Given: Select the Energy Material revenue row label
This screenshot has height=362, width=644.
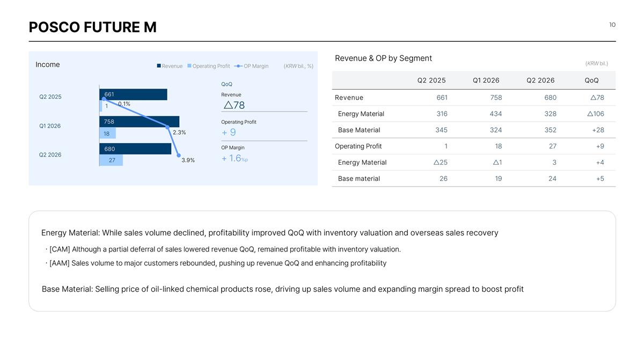Looking at the screenshot, I should [361, 114].
